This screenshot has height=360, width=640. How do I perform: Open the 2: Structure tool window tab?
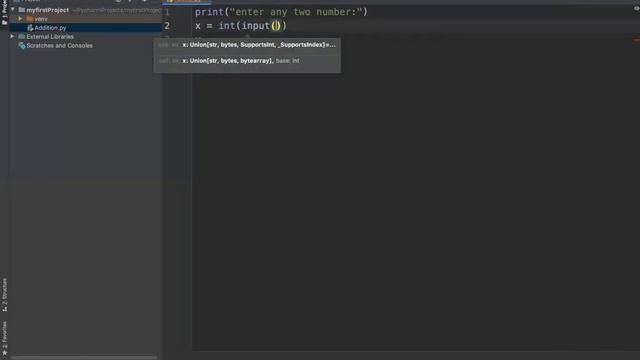click(x=4, y=295)
